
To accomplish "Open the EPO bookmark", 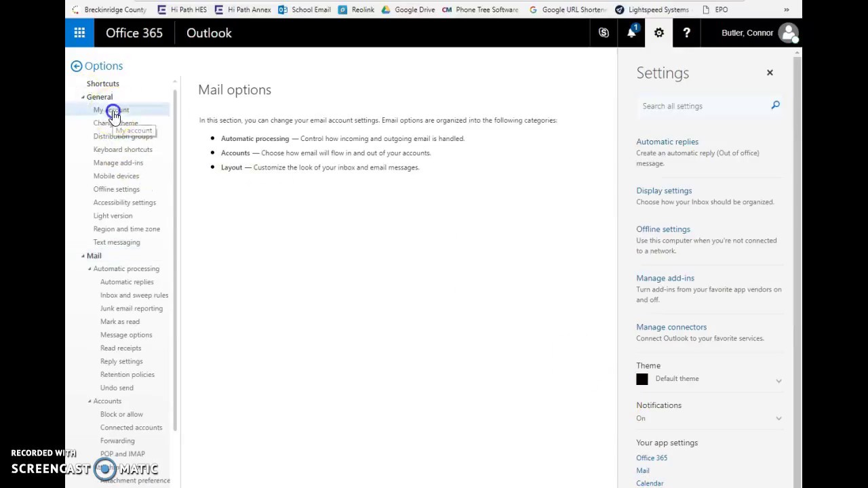I will pyautogui.click(x=715, y=9).
